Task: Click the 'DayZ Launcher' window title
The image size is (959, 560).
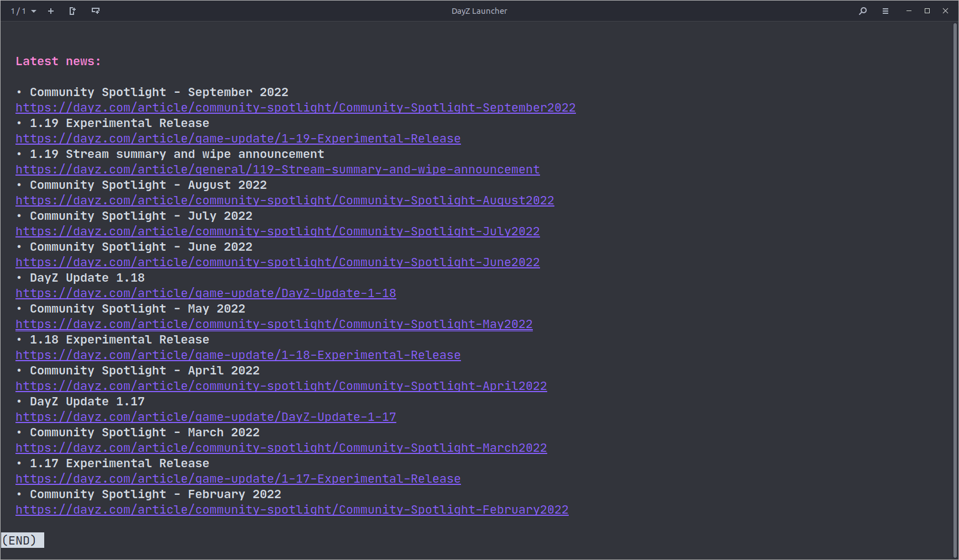Action: 479,11
